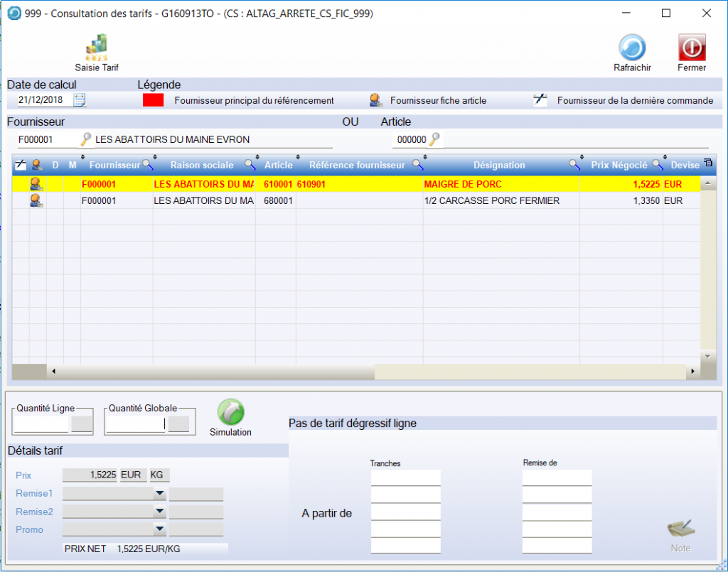
Task: Run the Simulation green arrow
Action: [x=230, y=413]
